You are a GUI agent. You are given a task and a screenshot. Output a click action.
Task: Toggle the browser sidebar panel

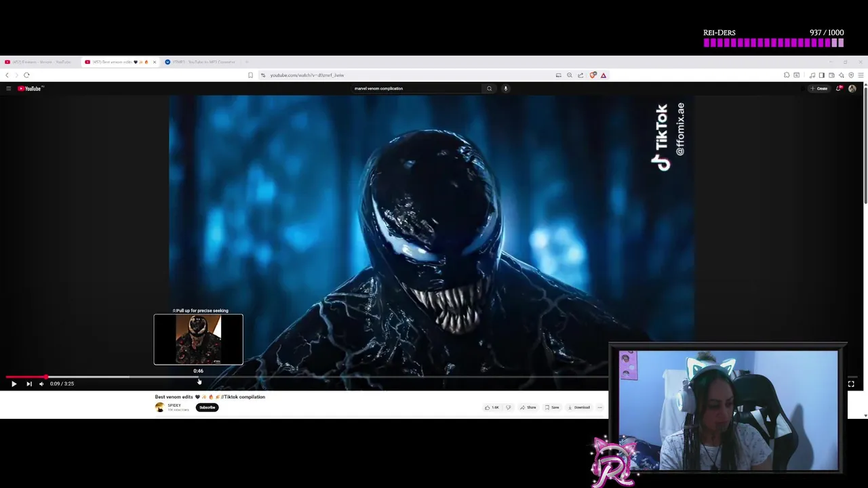[822, 75]
